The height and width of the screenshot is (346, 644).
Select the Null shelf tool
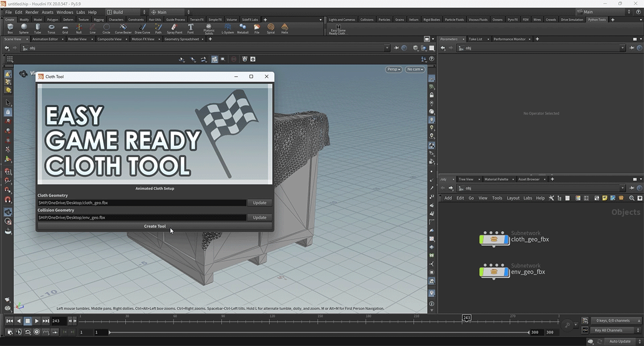79,28
